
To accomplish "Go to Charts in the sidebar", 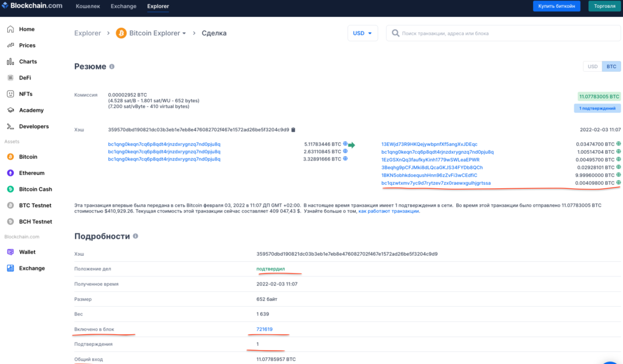I will click(x=28, y=61).
